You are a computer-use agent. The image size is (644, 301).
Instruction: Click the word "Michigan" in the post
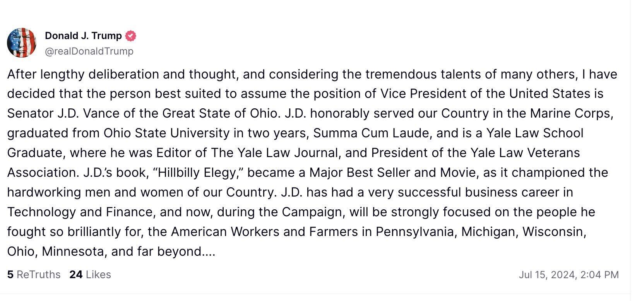click(x=489, y=231)
